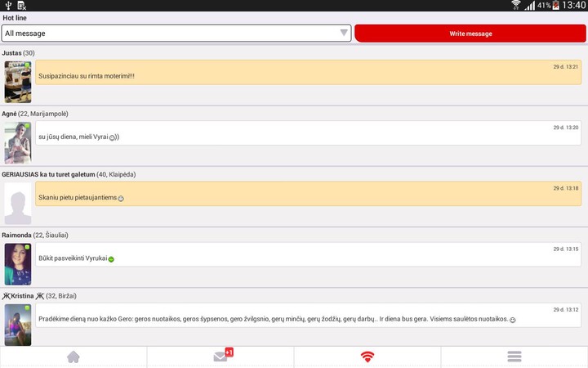
Task: Click the timestamp 29 d. 13:15
Action: click(565, 249)
